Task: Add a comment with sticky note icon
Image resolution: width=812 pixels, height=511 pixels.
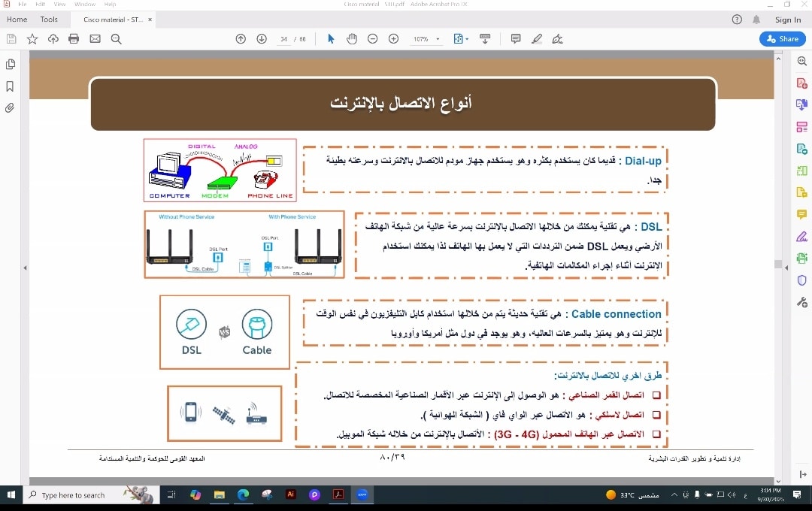Action: [x=516, y=39]
